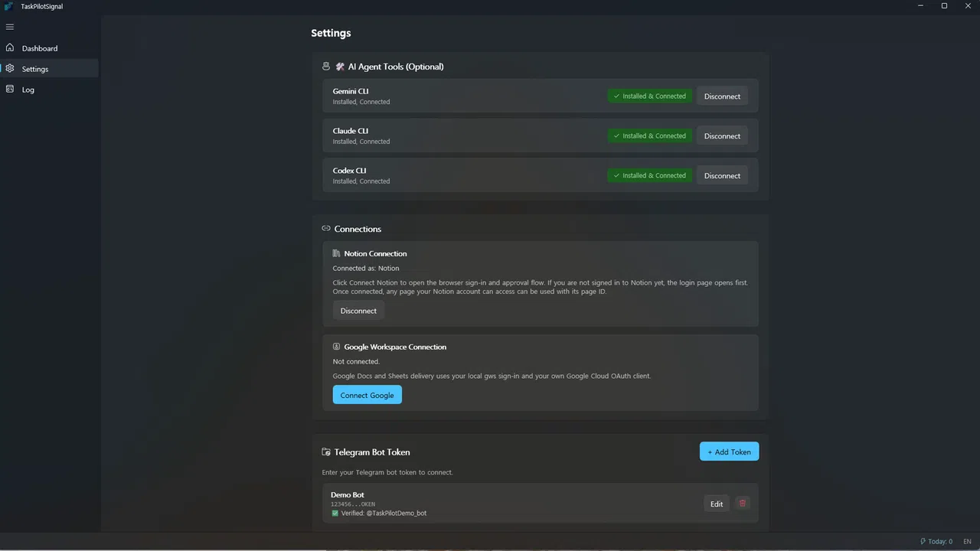Screen dimensions: 980x551
Task: Click the TaskPilotSignal app logo icon
Action: click(8, 6)
